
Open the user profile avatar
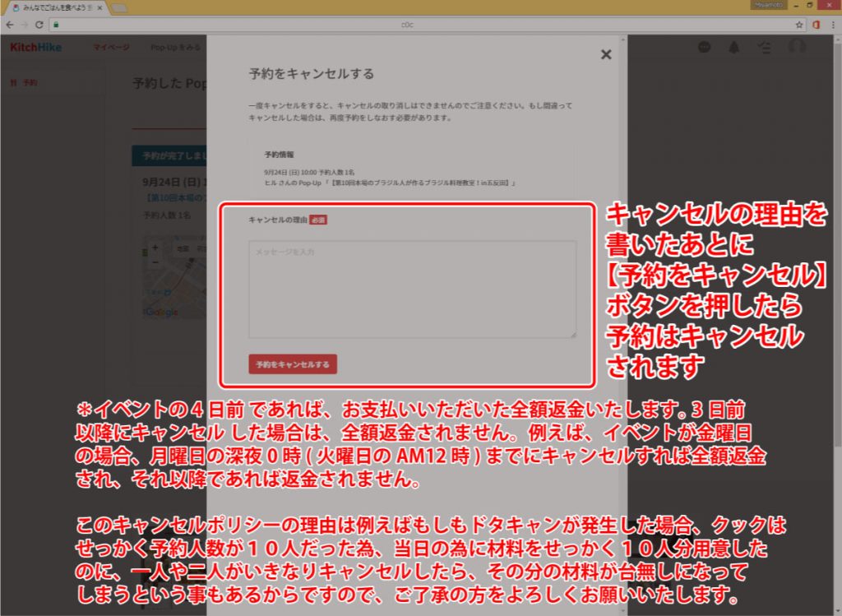[796, 47]
